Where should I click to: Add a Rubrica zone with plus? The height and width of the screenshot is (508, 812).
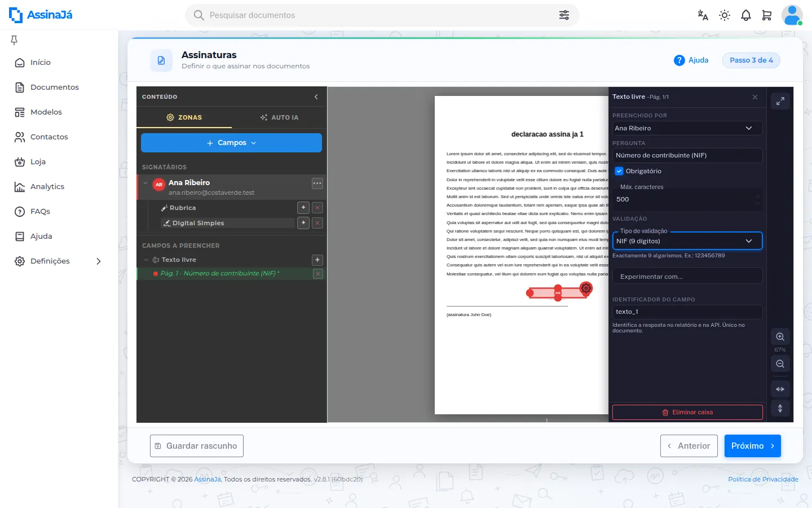pos(303,208)
